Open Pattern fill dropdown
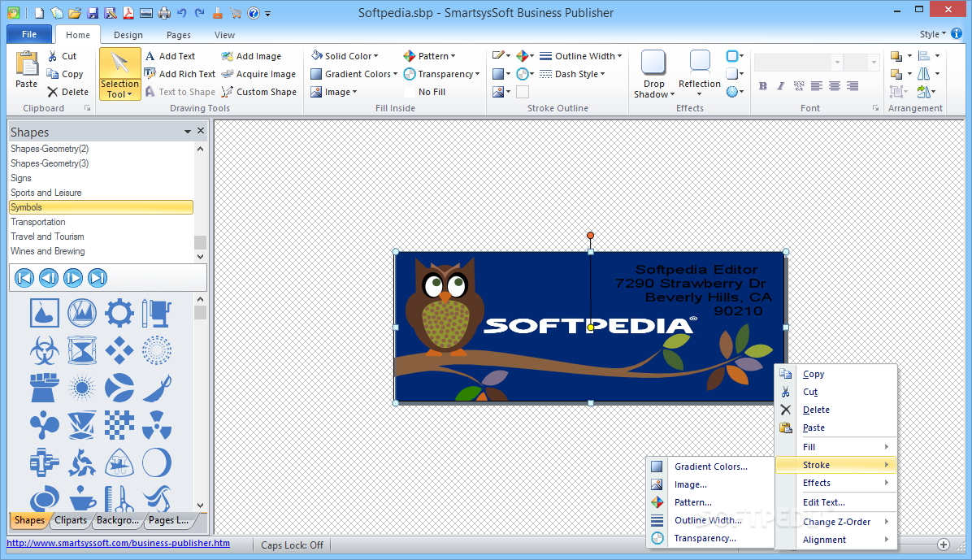972x560 pixels. [430, 56]
